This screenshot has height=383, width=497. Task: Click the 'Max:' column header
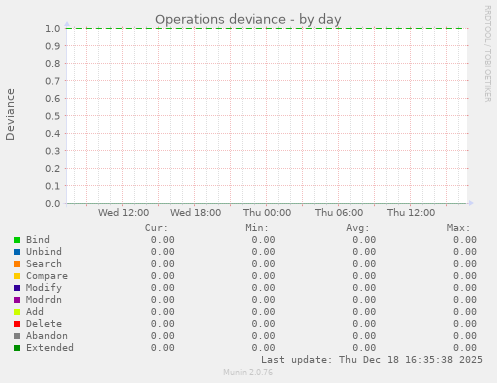458,228
